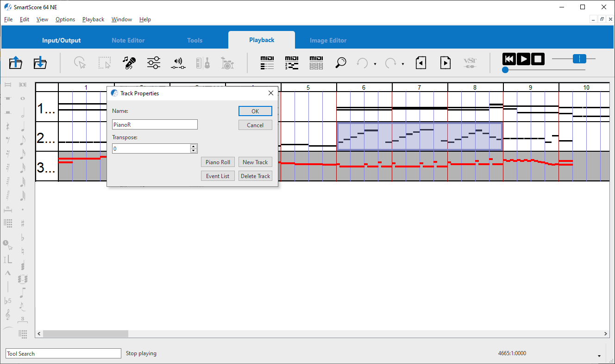
Task: Decrease the Transpose value with down arrow
Action: (x=194, y=150)
